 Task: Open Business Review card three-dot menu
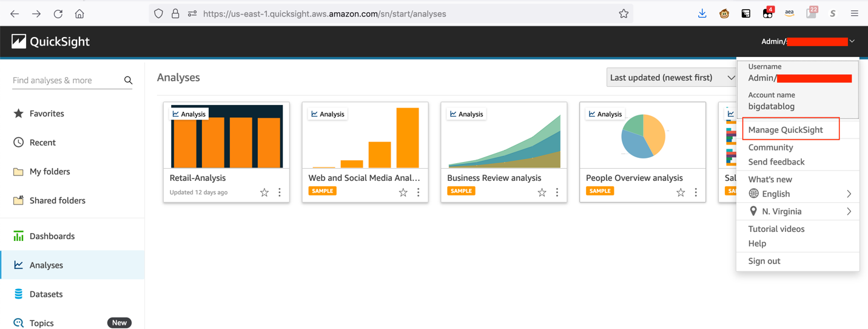(557, 192)
